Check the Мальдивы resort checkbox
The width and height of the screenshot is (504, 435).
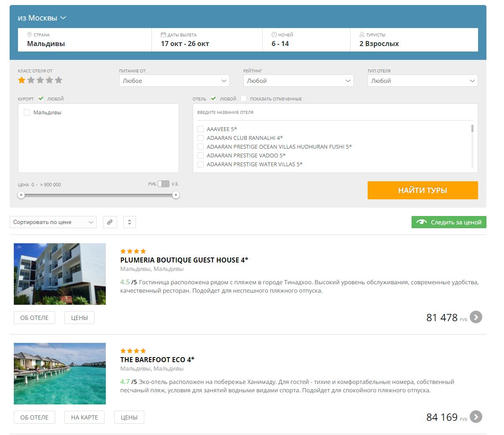point(27,113)
